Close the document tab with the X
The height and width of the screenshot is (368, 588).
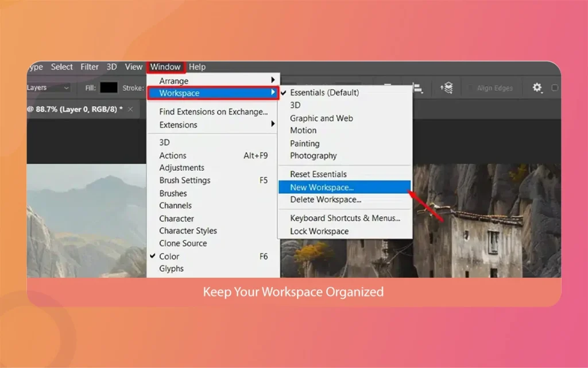point(130,109)
